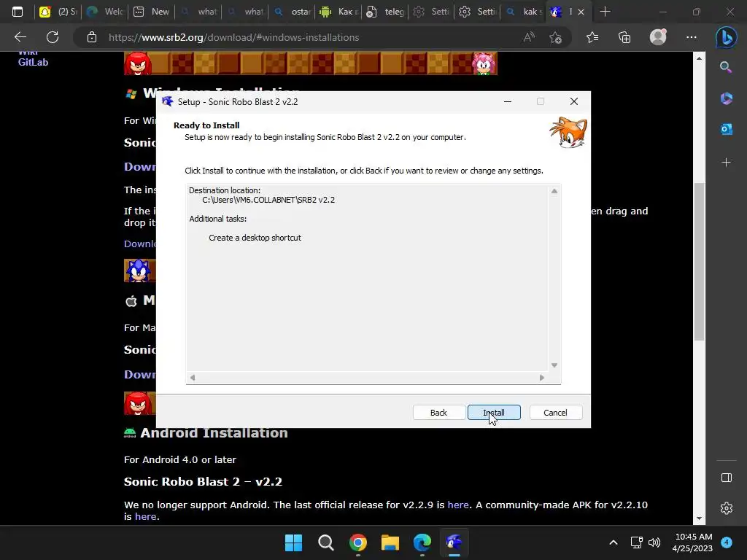Open sidebar settings gear
This screenshot has height=560, width=747.
(727, 508)
